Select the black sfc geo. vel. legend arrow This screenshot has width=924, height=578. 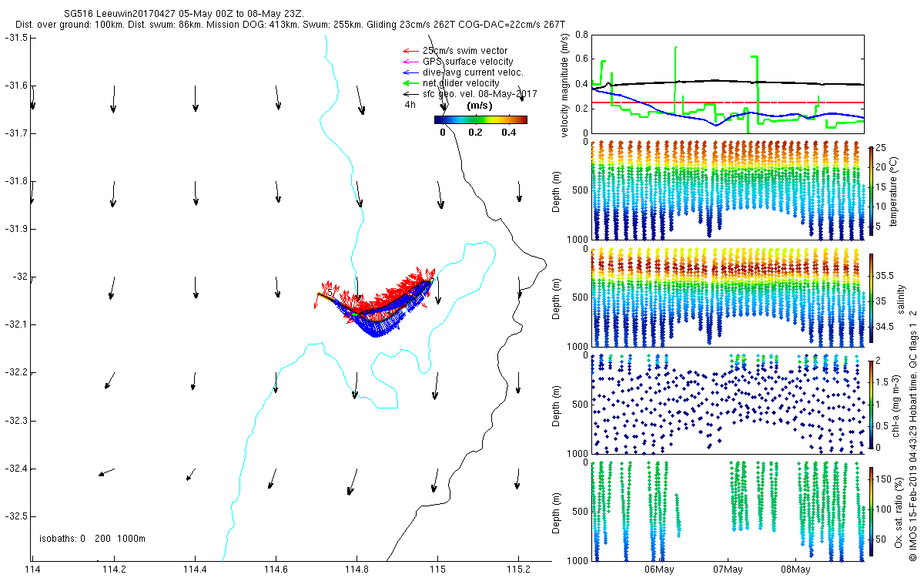tap(410, 93)
